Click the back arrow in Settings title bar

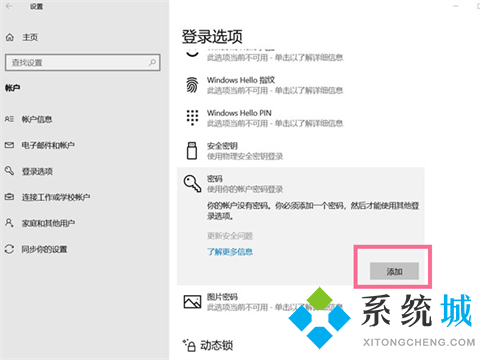pos(9,6)
